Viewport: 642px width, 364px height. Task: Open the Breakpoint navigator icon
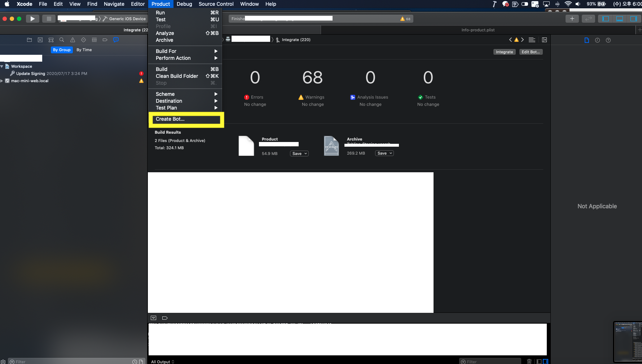[x=105, y=40]
